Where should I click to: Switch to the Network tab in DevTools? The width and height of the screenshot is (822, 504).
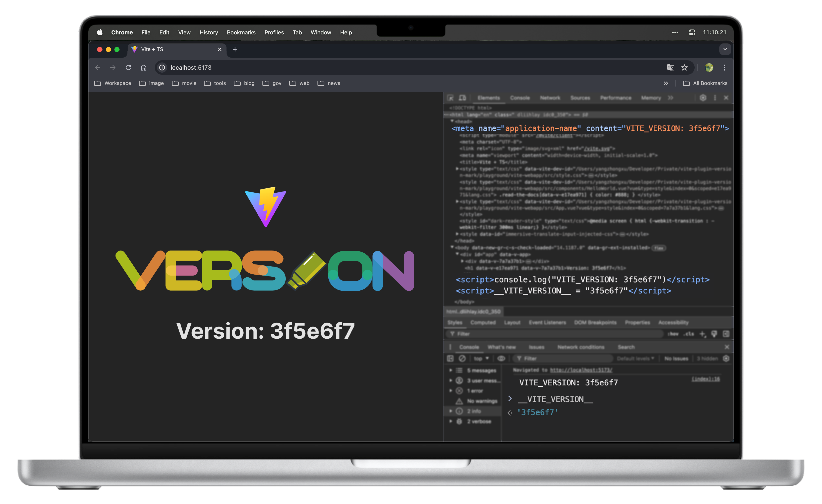coord(550,98)
